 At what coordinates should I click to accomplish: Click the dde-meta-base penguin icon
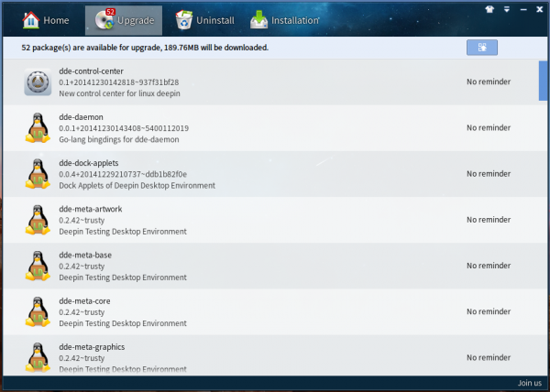click(x=38, y=266)
